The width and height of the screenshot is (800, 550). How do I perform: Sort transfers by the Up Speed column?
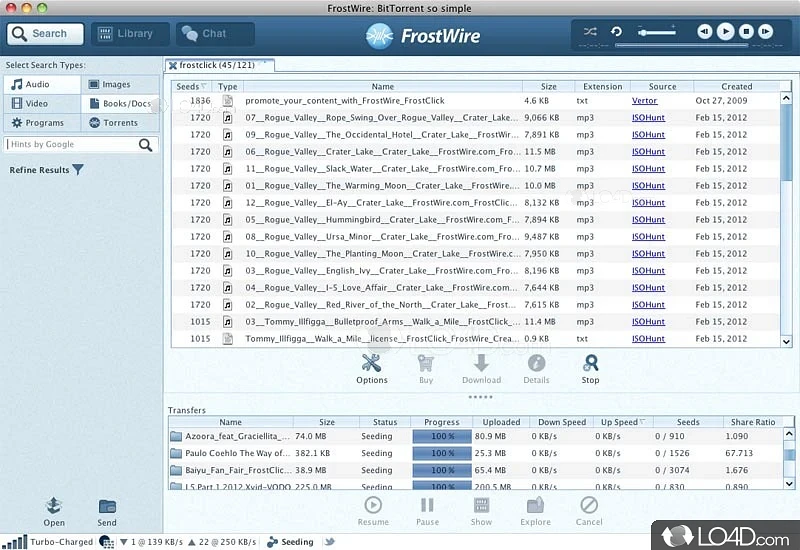pos(622,422)
